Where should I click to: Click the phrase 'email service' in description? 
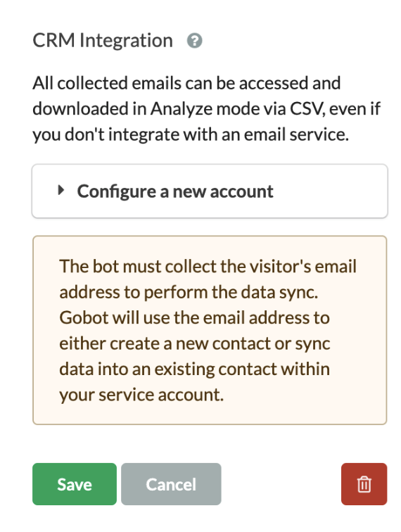click(294, 134)
